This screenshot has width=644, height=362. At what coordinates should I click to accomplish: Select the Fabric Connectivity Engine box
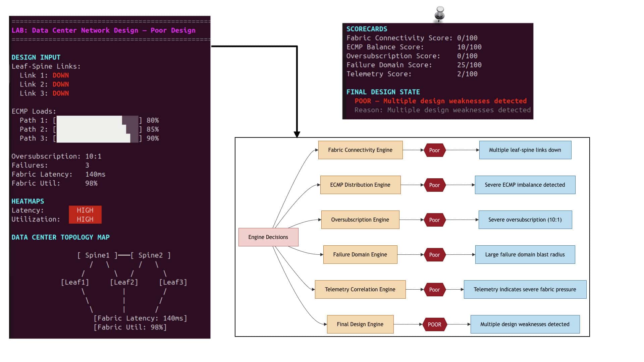tap(360, 150)
